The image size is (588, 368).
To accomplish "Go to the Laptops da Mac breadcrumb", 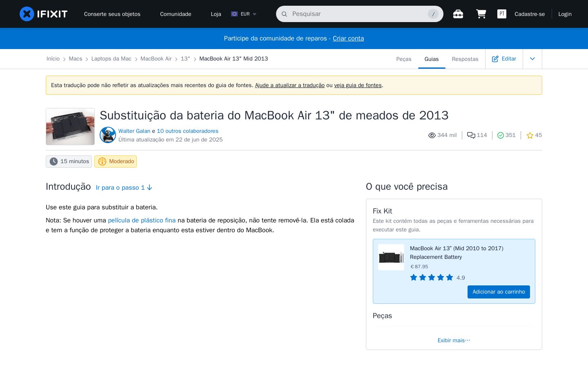I will (x=111, y=59).
